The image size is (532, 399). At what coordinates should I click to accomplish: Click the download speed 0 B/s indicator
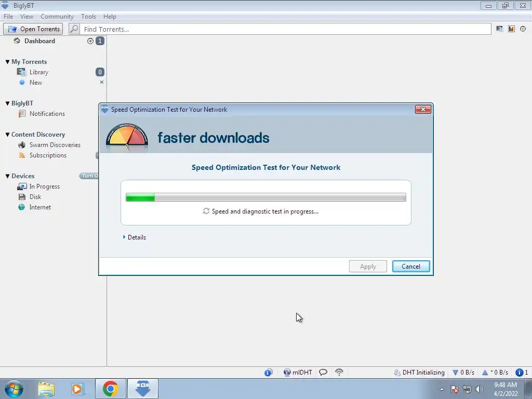point(463,372)
